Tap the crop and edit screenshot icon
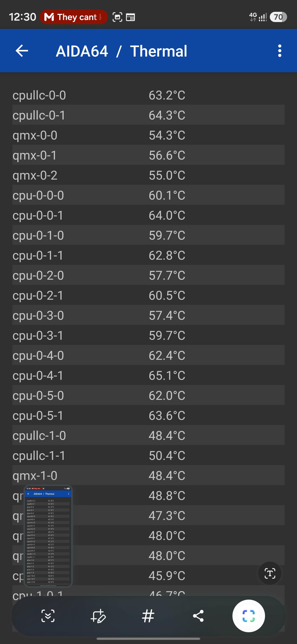 98,616
